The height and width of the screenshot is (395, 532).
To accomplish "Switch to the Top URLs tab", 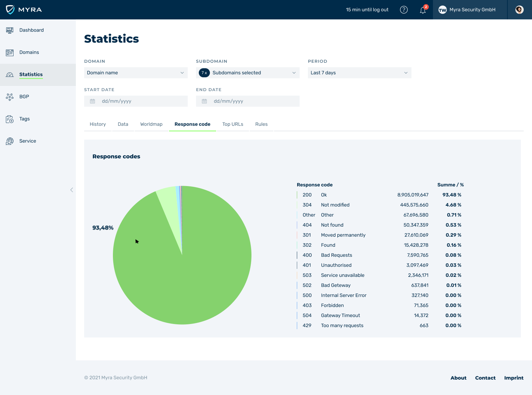I will [x=233, y=124].
